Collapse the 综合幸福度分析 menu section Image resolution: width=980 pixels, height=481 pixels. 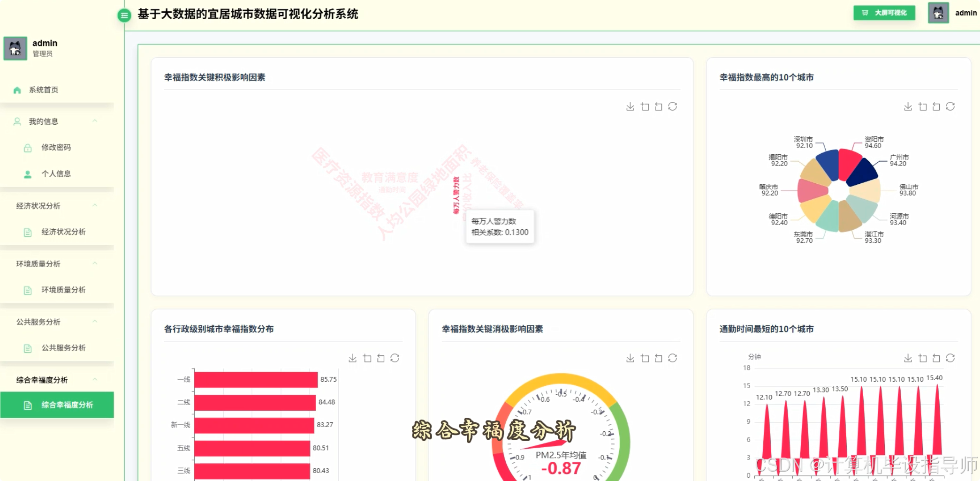pyautogui.click(x=96, y=379)
